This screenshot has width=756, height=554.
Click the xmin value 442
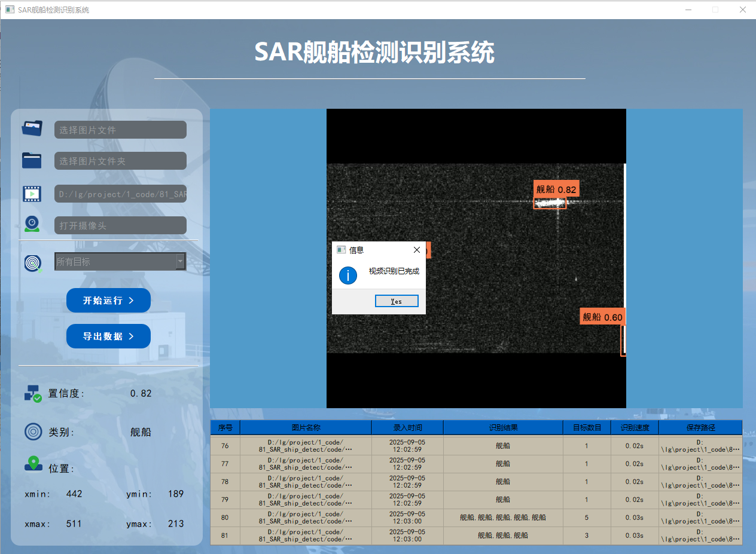[x=74, y=494]
